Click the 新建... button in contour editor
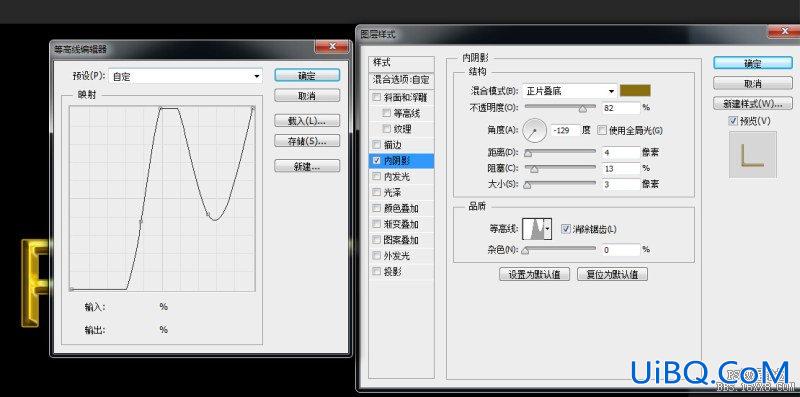The width and height of the screenshot is (800, 397). coord(307,166)
